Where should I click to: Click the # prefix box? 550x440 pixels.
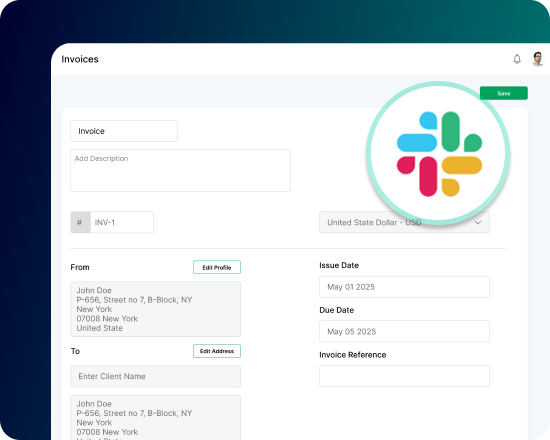point(80,222)
